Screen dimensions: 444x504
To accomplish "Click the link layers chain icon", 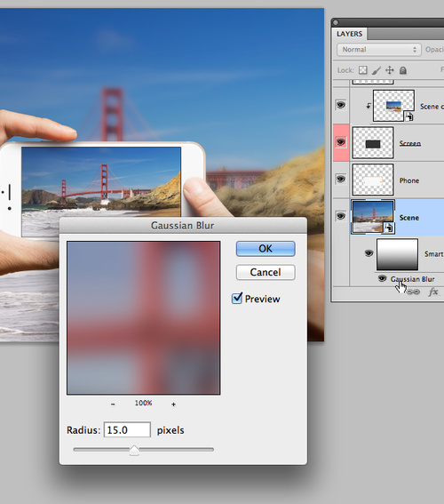I will [x=414, y=292].
